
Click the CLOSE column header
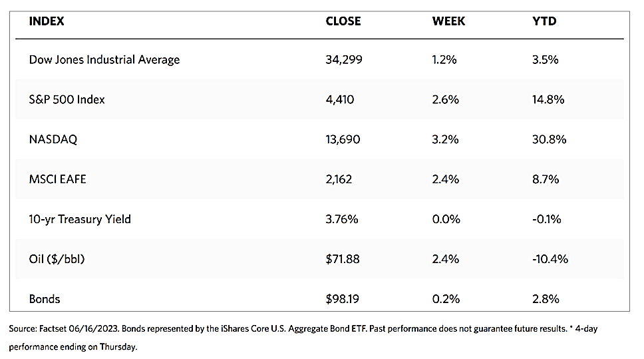[343, 21]
